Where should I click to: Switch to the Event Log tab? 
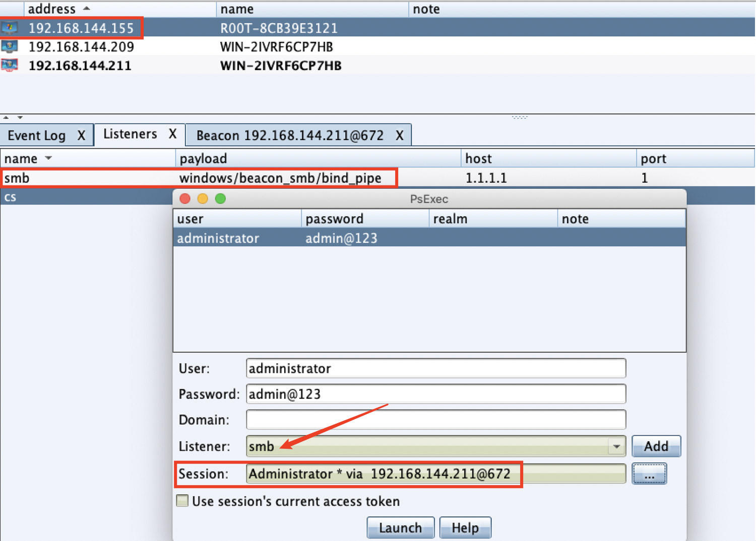click(x=37, y=136)
